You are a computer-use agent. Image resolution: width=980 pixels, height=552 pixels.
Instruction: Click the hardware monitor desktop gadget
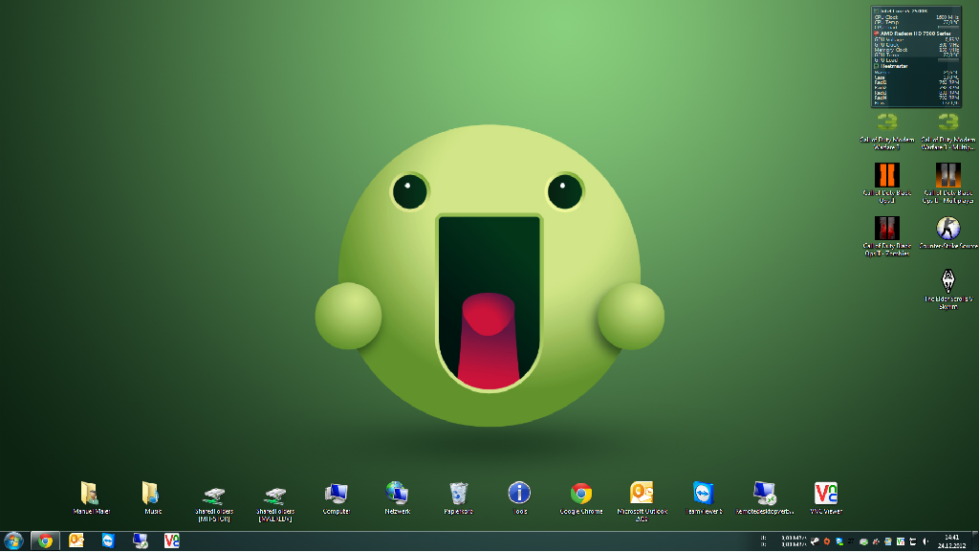(915, 56)
